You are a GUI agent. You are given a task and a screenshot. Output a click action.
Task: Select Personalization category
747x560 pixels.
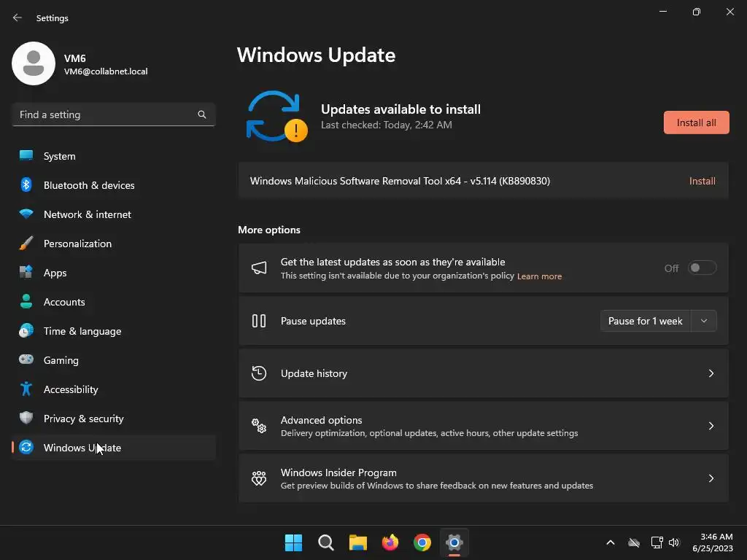[114, 243]
